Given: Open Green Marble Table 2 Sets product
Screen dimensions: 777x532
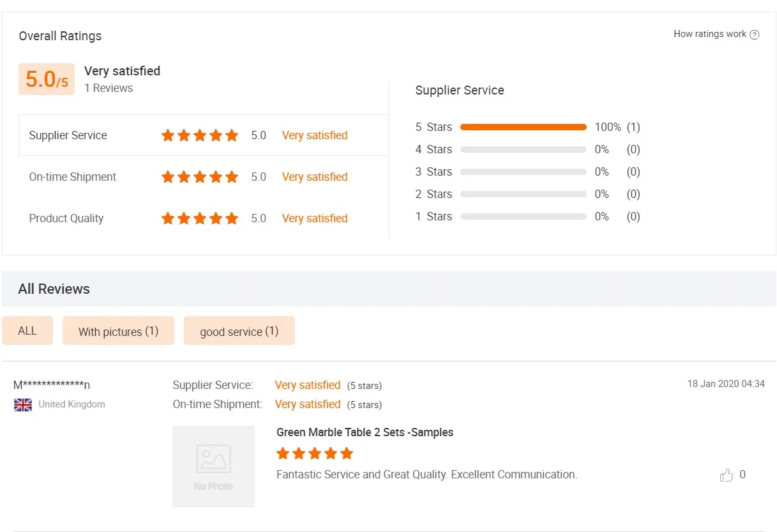Looking at the screenshot, I should click(x=365, y=432).
